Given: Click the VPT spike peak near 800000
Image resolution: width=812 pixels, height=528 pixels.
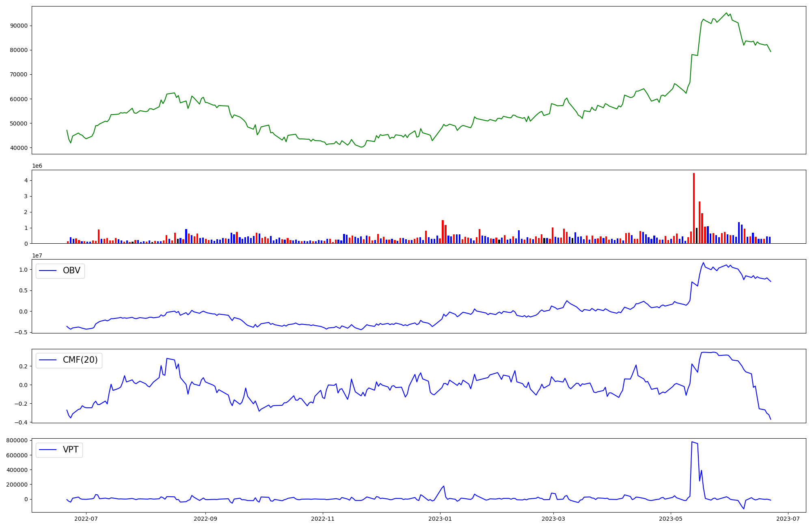Looking at the screenshot, I should (692, 442).
